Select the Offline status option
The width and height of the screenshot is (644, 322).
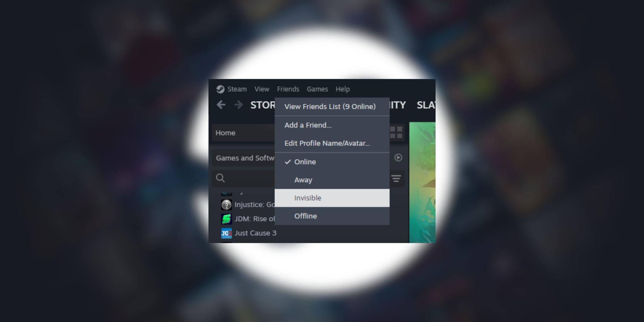pyautogui.click(x=306, y=216)
